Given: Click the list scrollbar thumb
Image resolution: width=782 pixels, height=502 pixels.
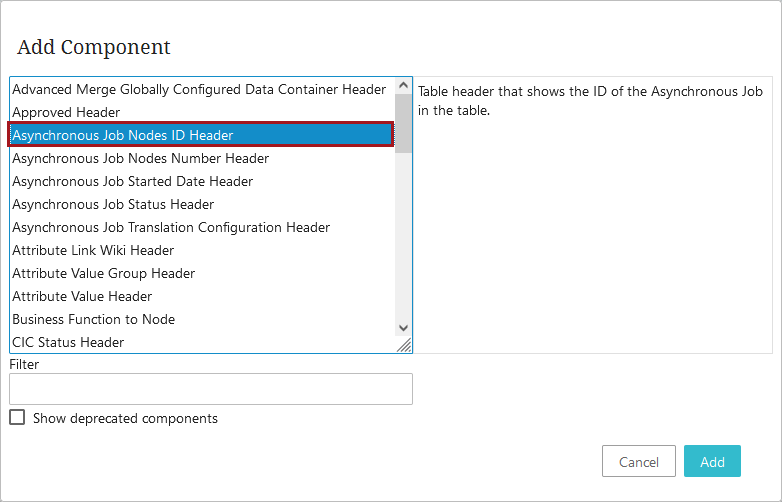Looking at the screenshot, I should (x=403, y=124).
